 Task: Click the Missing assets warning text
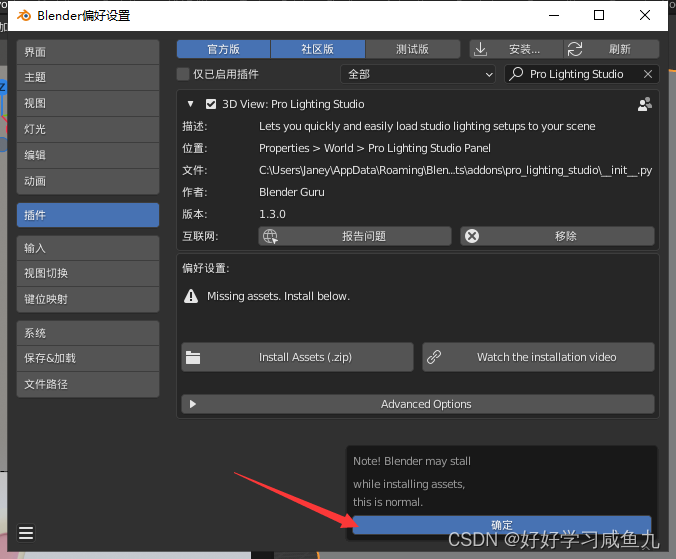279,296
